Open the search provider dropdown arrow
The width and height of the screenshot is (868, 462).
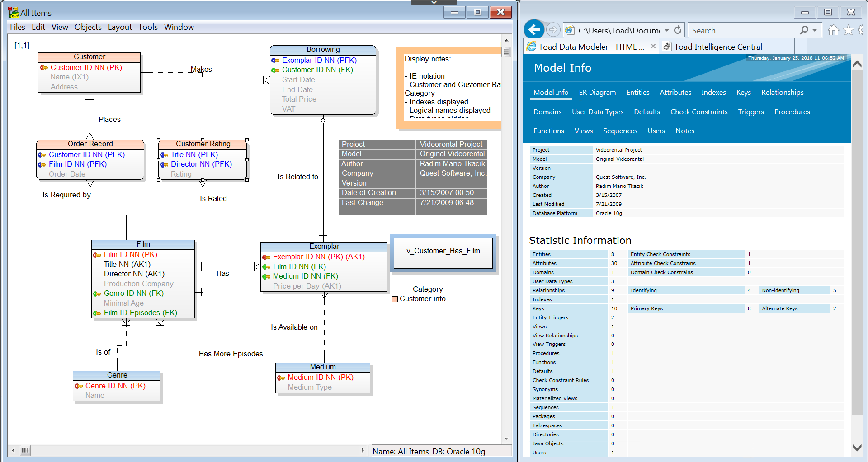(815, 31)
